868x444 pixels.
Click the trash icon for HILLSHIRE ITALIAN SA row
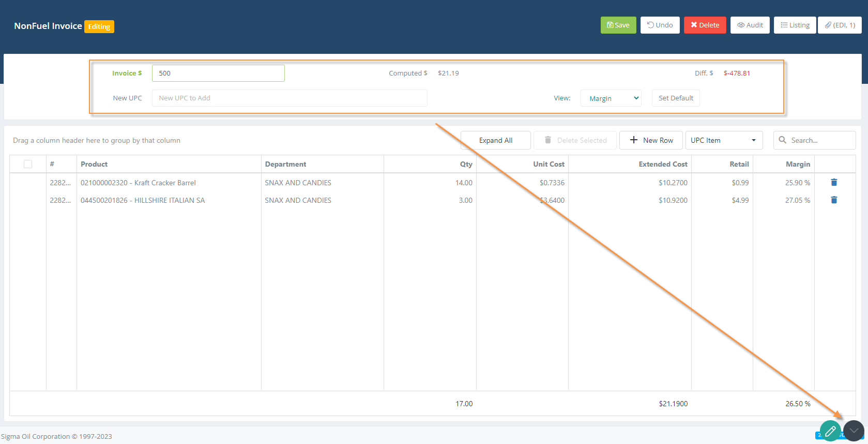[x=834, y=200]
